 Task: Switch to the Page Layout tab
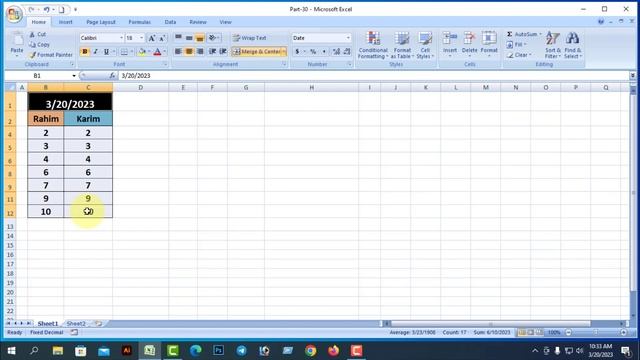pos(101,22)
